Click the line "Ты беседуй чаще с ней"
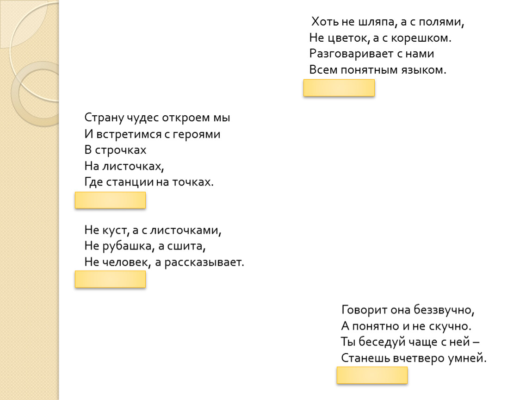532x400 pixels. [410, 341]
